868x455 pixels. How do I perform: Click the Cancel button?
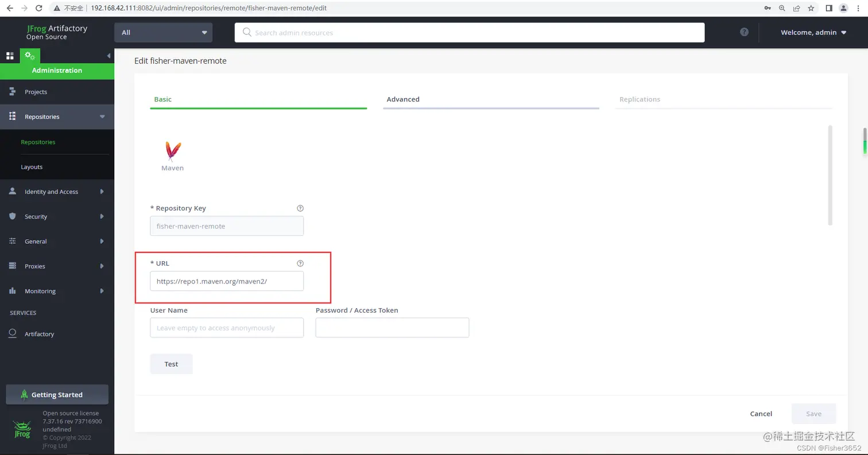pyautogui.click(x=761, y=413)
